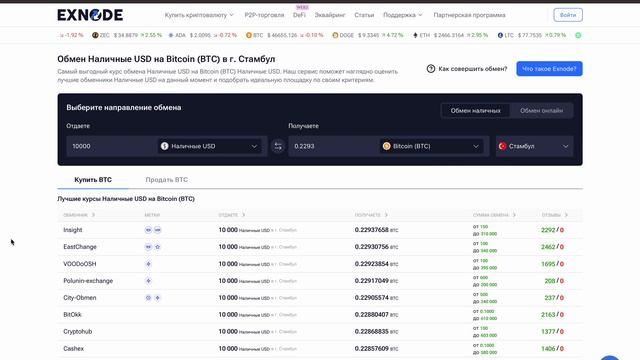
Task: Open the BitOkk exchanger
Action: [72, 315]
